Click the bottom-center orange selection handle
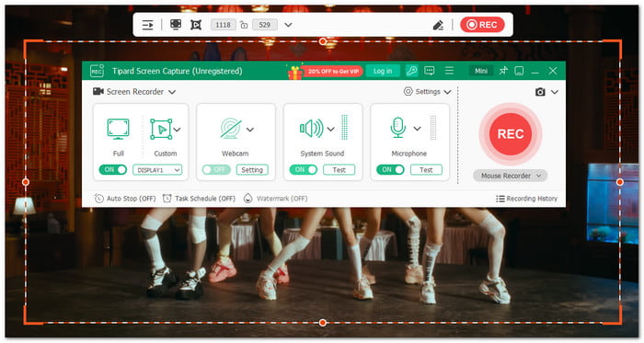This screenshot has width=644, height=343. [x=323, y=323]
